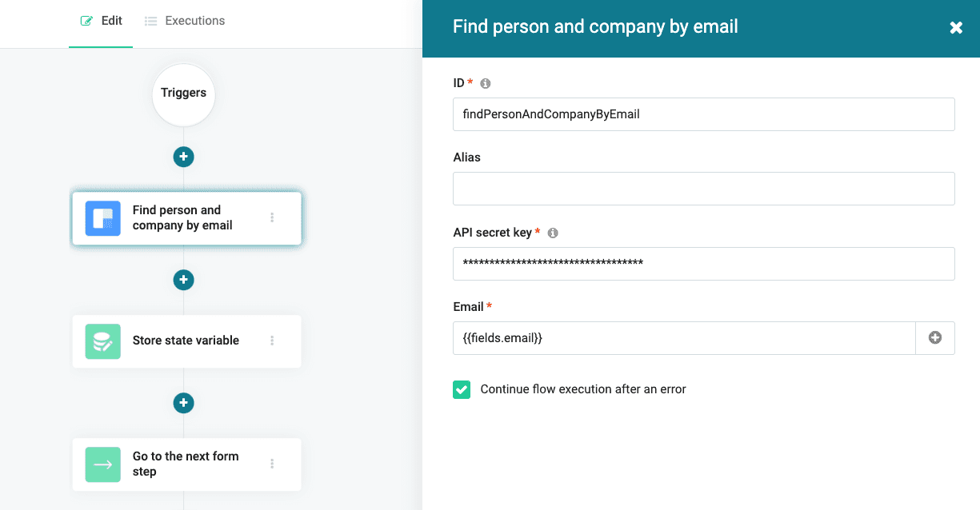Click the Triggers circle node
The height and width of the screenshot is (510, 980).
click(184, 94)
